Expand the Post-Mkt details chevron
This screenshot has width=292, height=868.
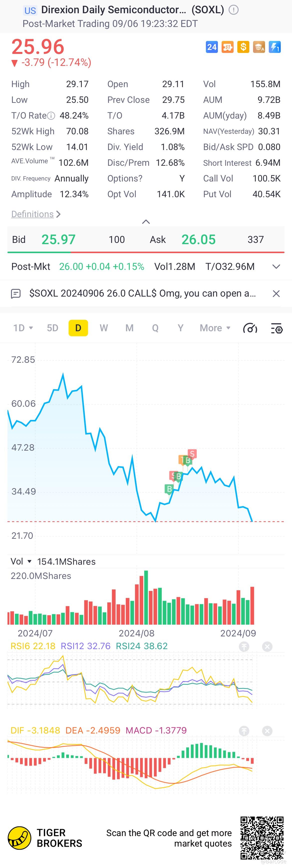(276, 267)
